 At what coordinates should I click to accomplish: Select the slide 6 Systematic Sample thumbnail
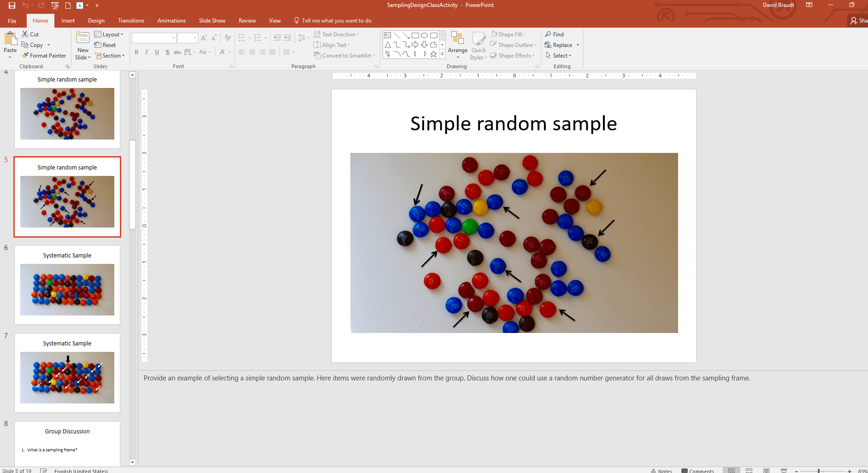click(x=67, y=285)
